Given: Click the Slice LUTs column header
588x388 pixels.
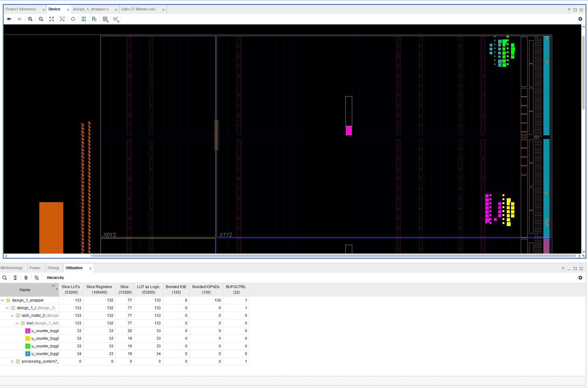Looking at the screenshot, I should coord(71,289).
